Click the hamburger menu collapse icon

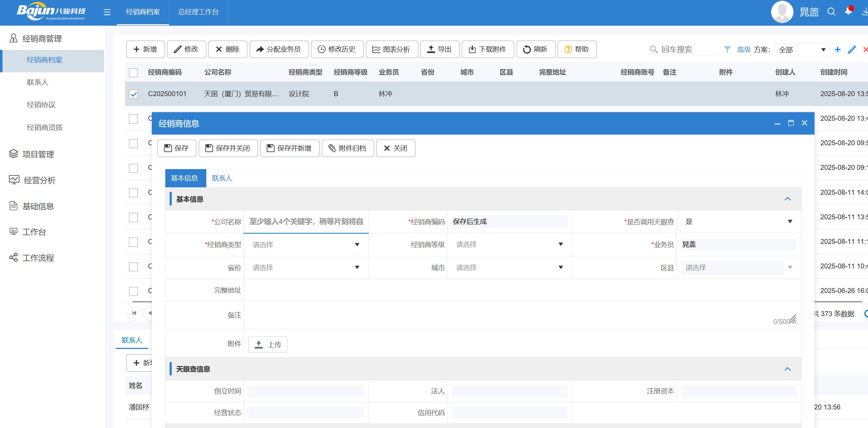[107, 12]
